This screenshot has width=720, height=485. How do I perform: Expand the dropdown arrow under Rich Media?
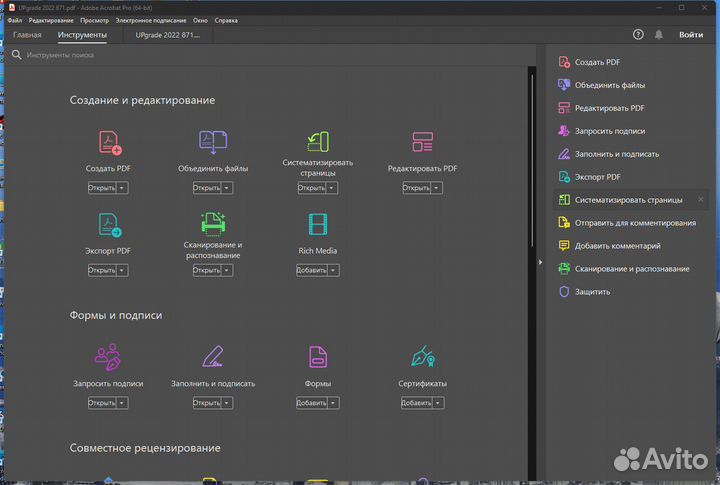point(333,270)
